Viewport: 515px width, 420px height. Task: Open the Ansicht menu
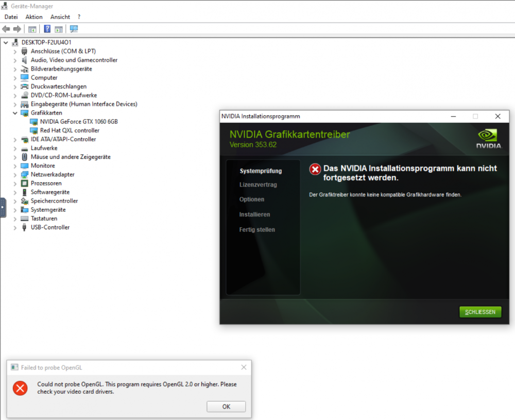[60, 17]
